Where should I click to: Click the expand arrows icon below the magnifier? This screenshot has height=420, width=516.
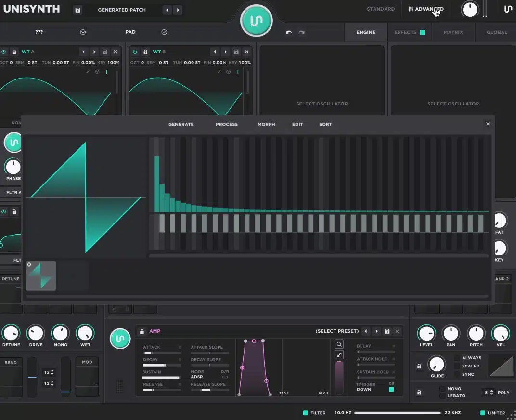click(x=339, y=354)
